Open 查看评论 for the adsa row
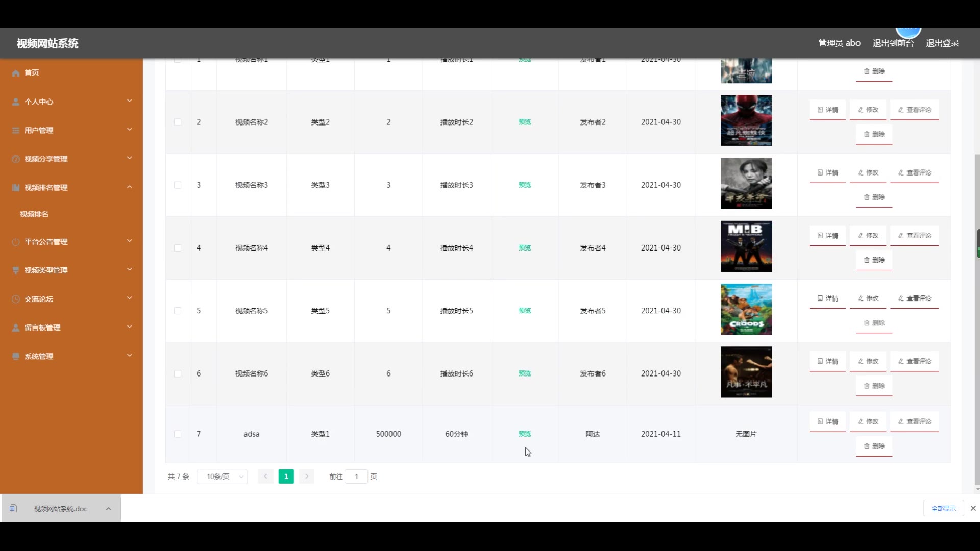Viewport: 980px width, 551px height. point(914,422)
